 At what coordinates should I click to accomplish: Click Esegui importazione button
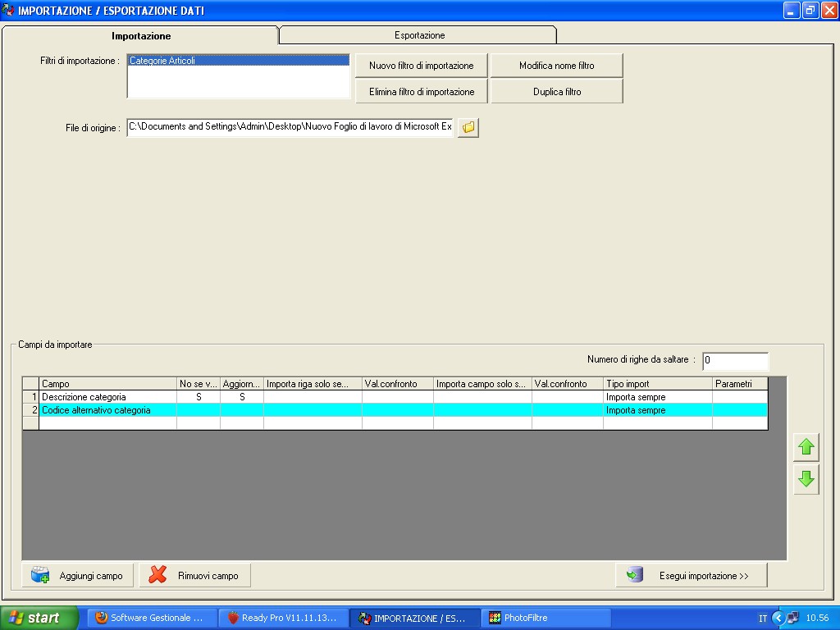692,575
